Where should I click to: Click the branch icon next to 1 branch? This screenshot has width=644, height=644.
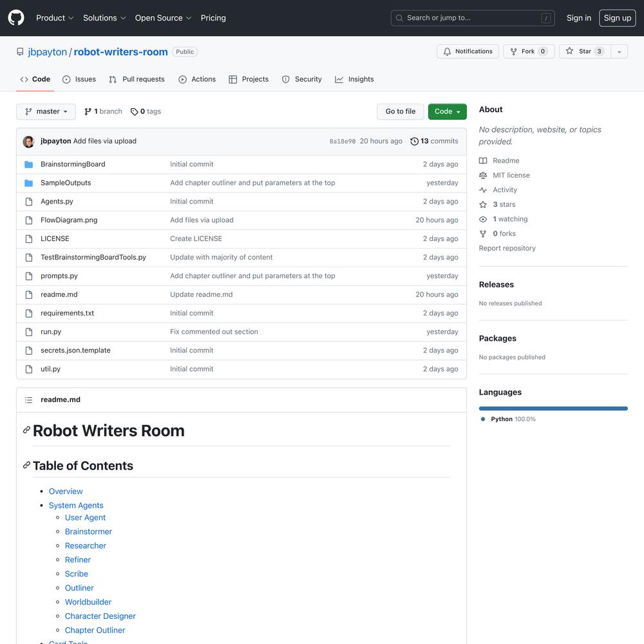coord(88,111)
